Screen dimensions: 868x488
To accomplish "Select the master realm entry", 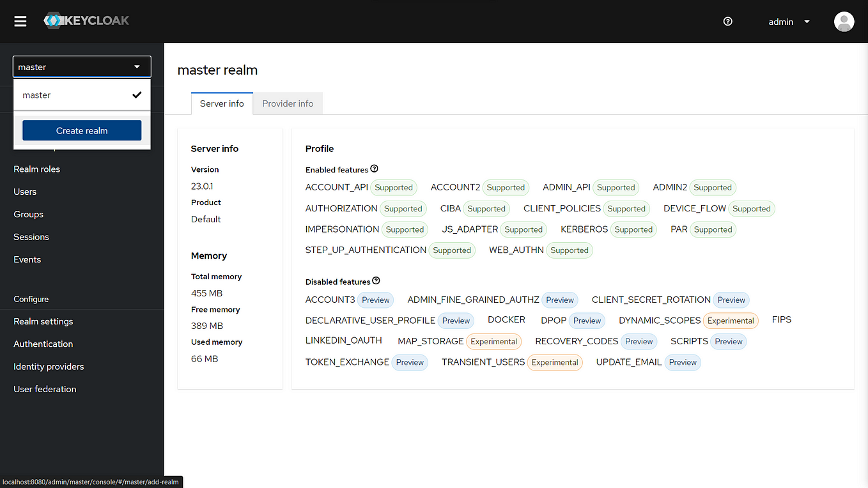I will [x=82, y=95].
